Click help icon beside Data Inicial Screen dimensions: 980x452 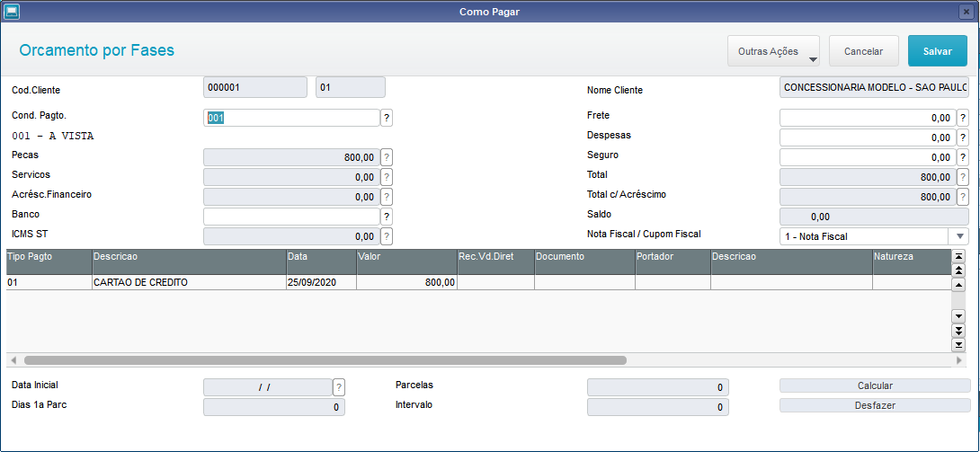[339, 387]
